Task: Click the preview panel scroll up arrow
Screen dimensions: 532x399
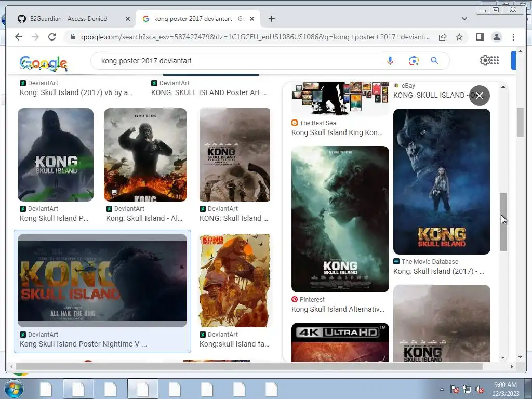Action: [x=503, y=87]
